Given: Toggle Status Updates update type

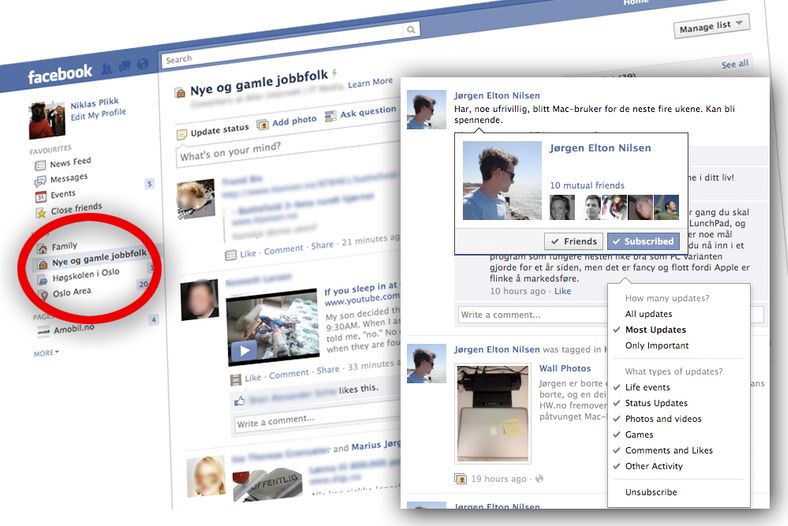Looking at the screenshot, I should click(656, 403).
